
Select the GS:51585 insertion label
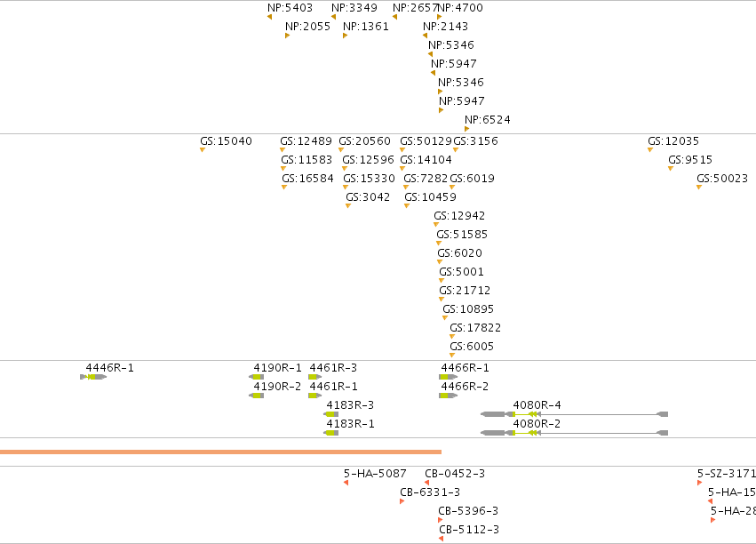[x=462, y=235]
